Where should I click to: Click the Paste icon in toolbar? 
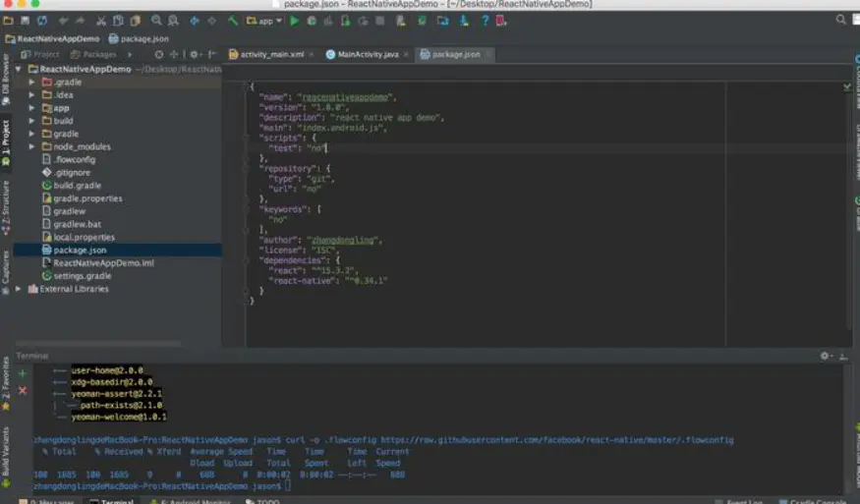tap(135, 21)
